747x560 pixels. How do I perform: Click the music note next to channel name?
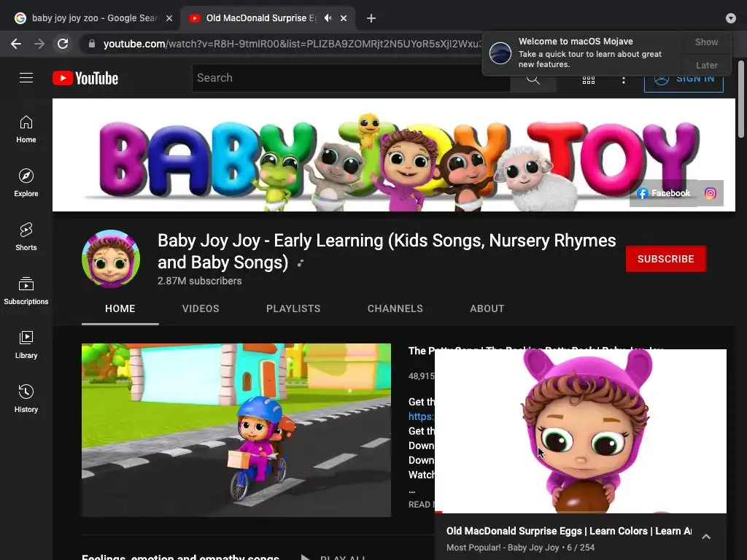point(300,262)
